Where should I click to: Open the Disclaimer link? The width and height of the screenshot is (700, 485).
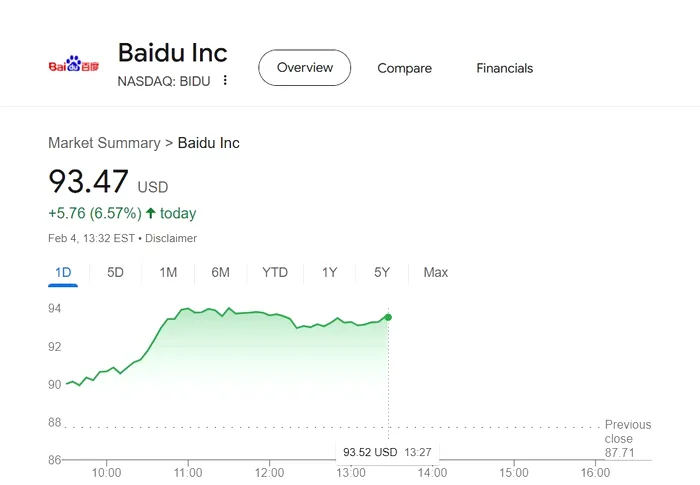tap(171, 238)
